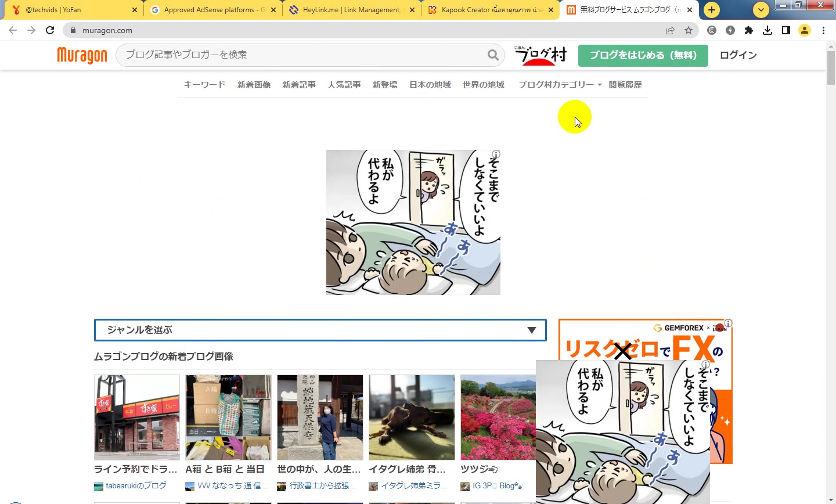Open the tab search chevron button
This screenshot has height=504, width=836.
click(x=761, y=10)
